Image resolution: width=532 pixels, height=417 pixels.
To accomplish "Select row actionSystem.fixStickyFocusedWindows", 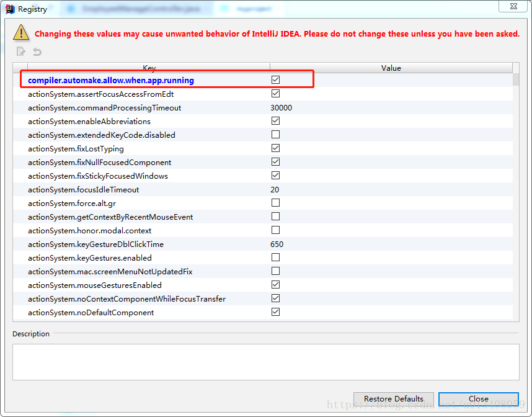I will point(263,176).
